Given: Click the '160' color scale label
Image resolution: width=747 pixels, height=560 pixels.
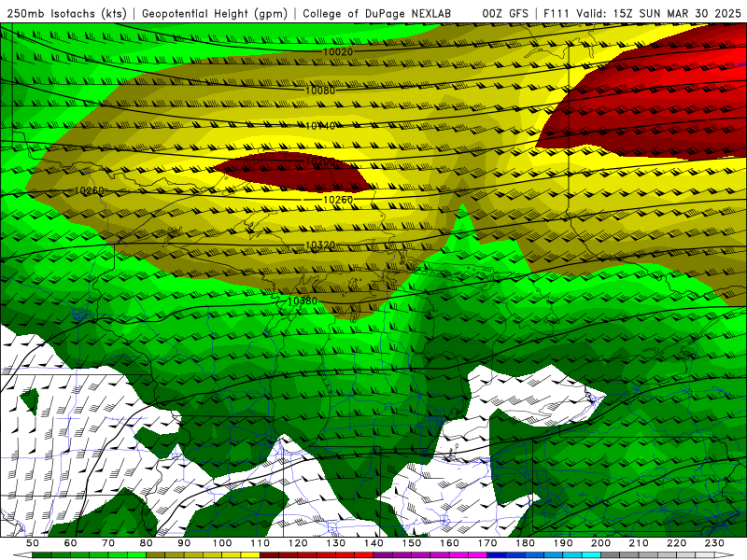Looking at the screenshot, I should (449, 543).
